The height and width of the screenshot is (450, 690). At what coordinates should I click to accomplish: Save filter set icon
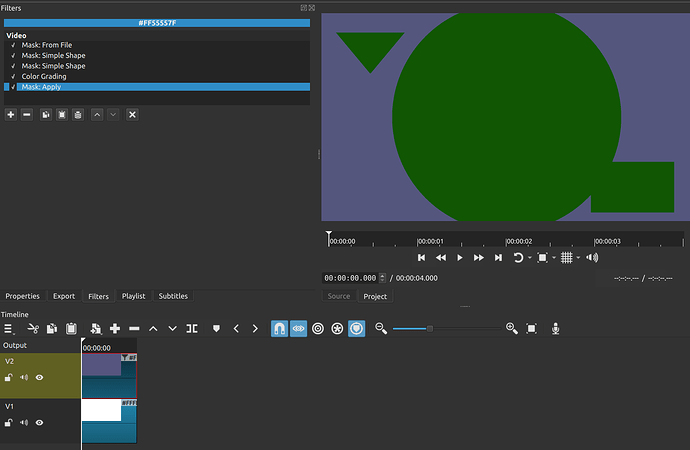click(78, 115)
